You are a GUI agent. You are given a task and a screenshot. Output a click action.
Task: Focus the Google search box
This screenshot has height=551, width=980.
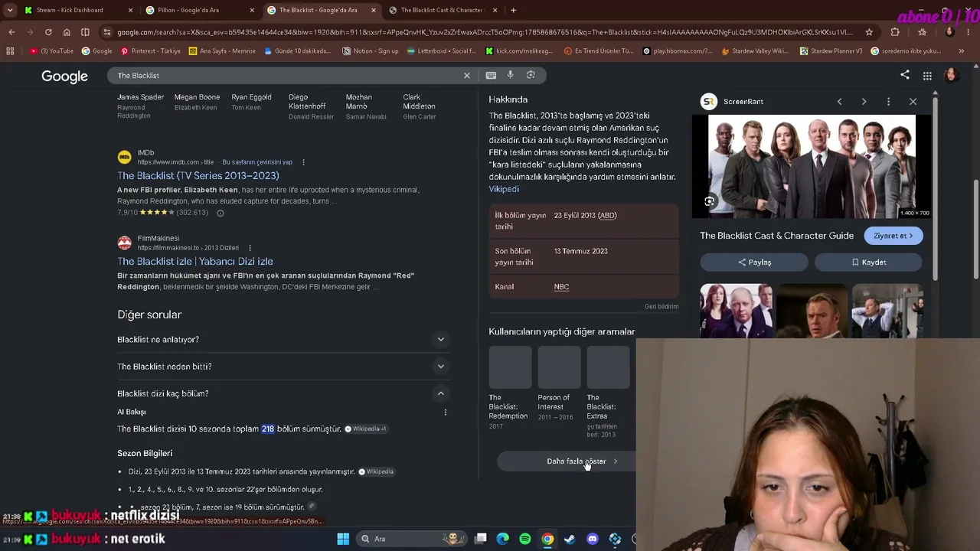[287, 76]
